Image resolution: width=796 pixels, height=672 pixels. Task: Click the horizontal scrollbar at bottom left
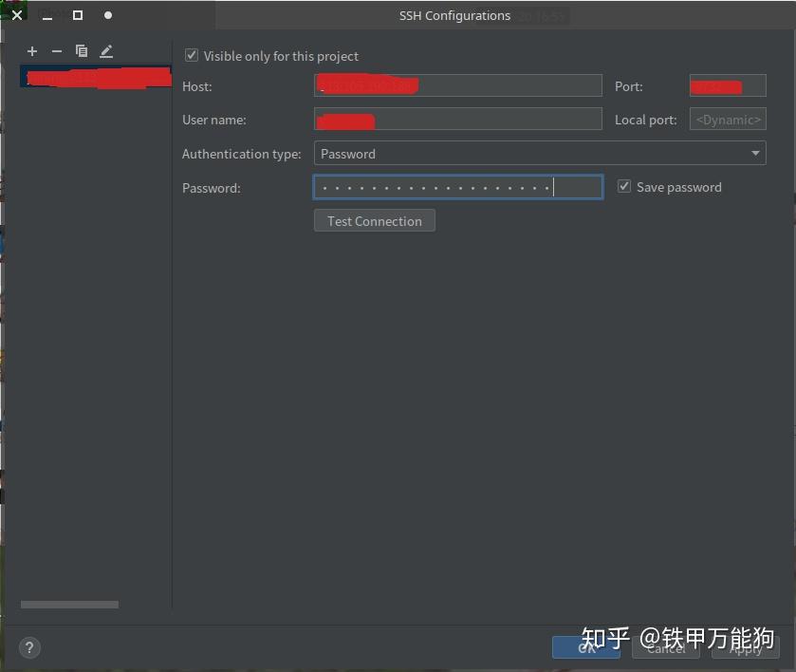pos(69,604)
